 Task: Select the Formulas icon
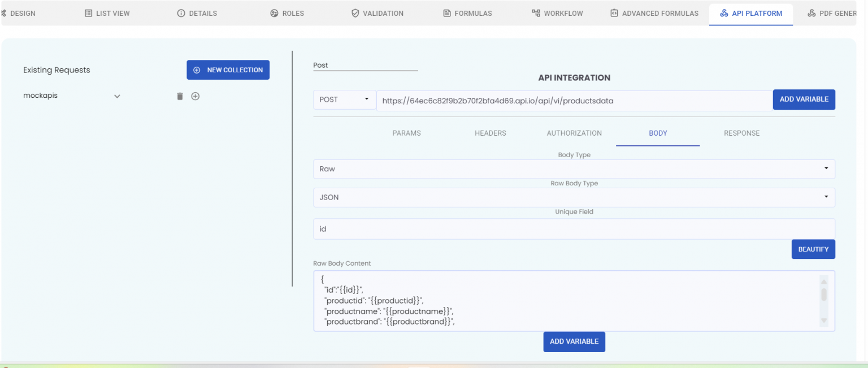[x=446, y=12]
